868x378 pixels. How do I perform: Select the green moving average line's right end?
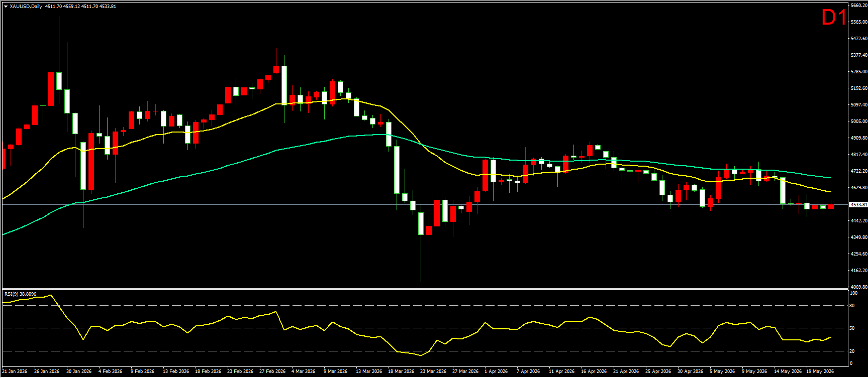pos(830,178)
